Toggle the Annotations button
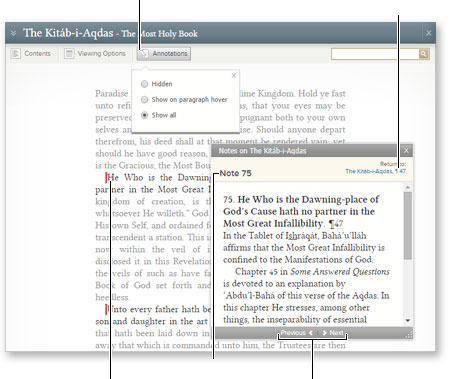The width and height of the screenshot is (455, 379). click(x=164, y=54)
